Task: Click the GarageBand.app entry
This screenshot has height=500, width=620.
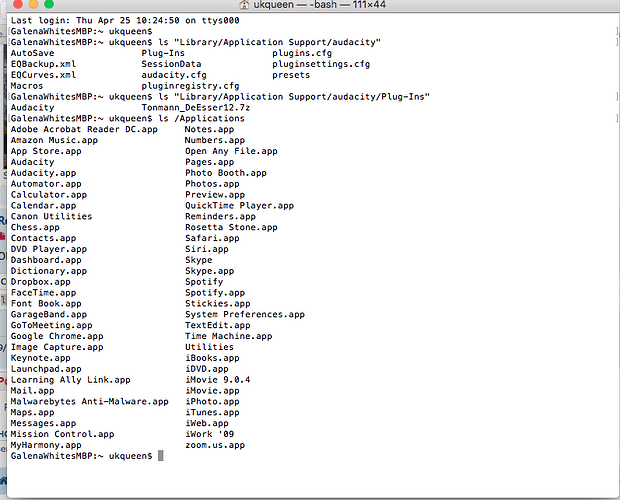Action: 52,315
